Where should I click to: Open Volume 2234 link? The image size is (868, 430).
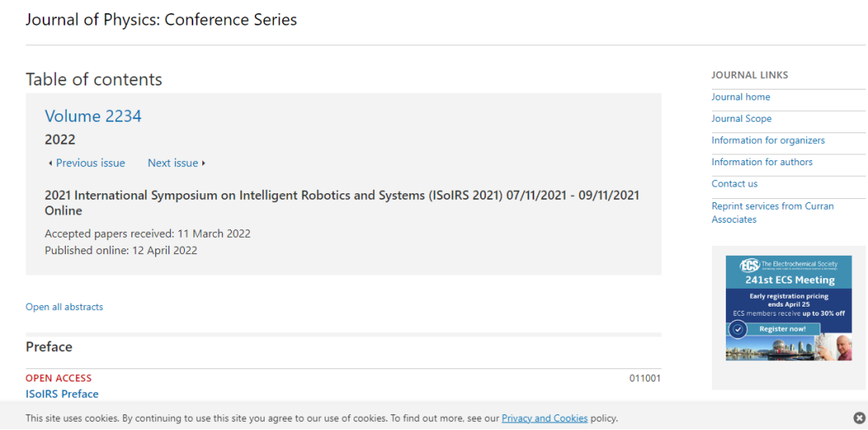tap(93, 116)
